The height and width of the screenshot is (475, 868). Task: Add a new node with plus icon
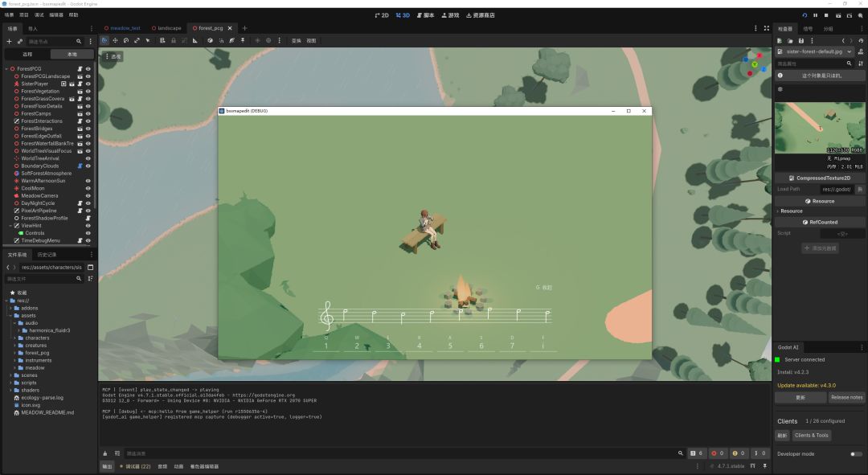[9, 42]
